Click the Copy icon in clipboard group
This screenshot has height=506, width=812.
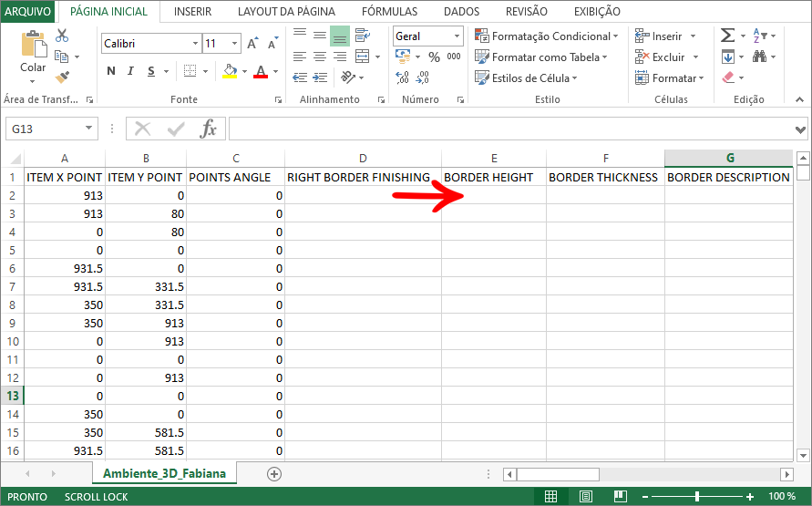[x=62, y=57]
